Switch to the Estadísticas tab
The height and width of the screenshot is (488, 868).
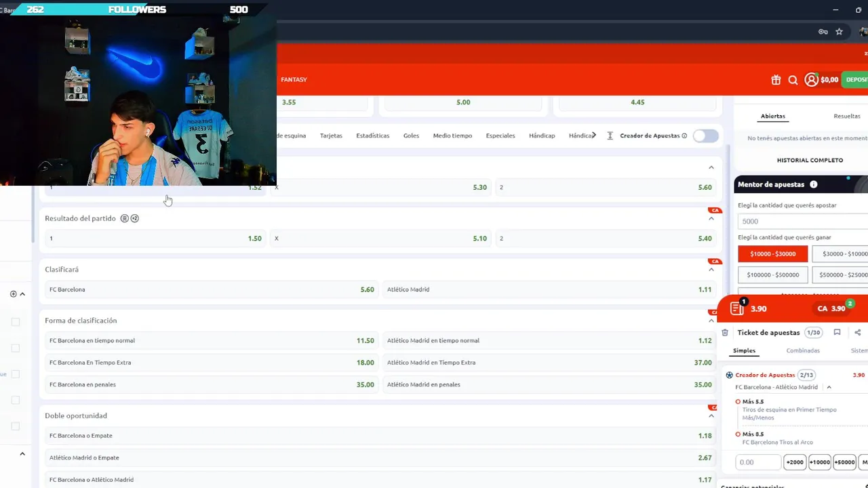point(373,136)
